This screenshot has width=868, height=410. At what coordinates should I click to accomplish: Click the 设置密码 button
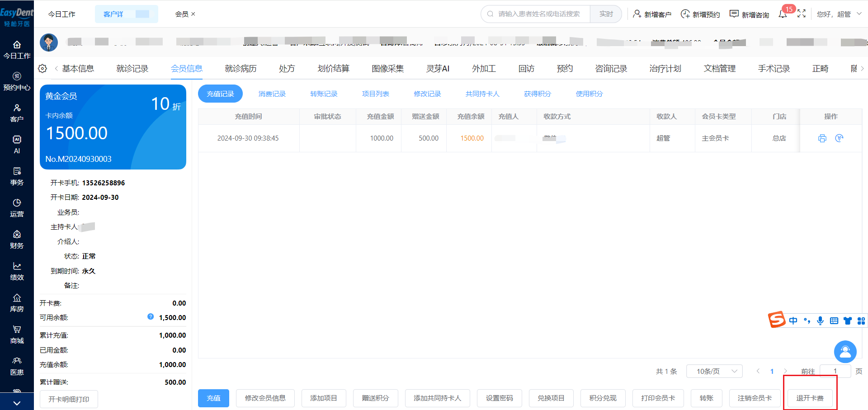(x=500, y=398)
